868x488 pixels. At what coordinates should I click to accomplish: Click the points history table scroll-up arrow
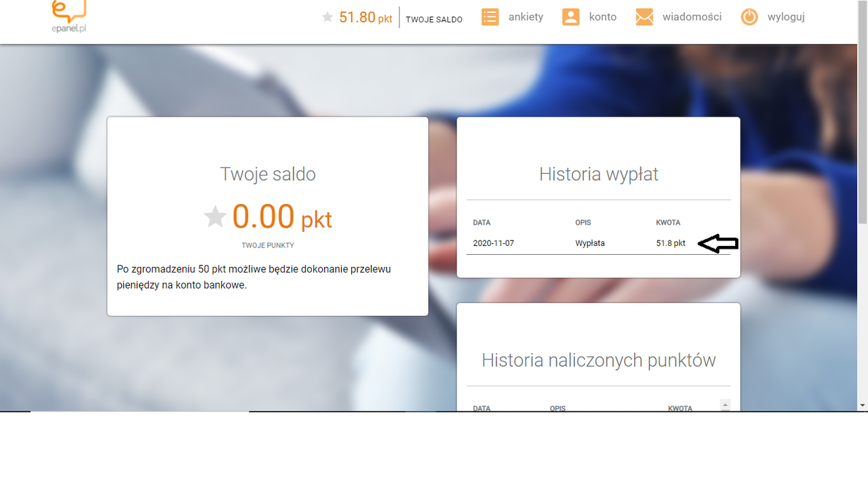click(x=725, y=405)
